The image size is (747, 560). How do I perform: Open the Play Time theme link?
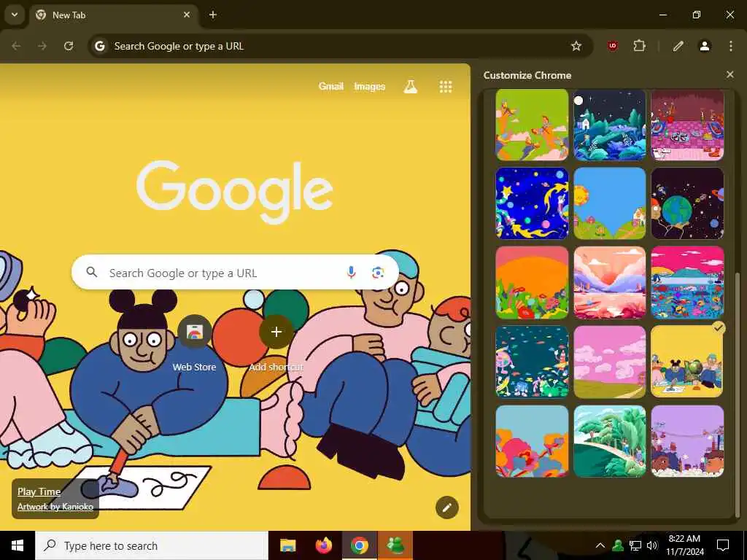[39, 492]
